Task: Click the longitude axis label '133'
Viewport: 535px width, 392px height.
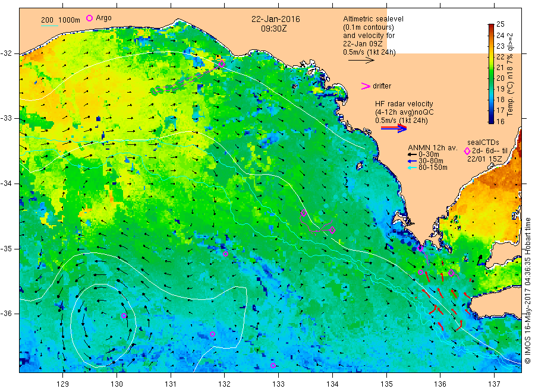Action: (x=278, y=384)
